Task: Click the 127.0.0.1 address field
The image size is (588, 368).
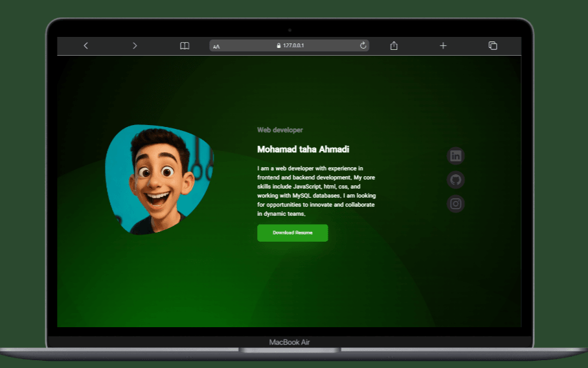Action: (289, 45)
